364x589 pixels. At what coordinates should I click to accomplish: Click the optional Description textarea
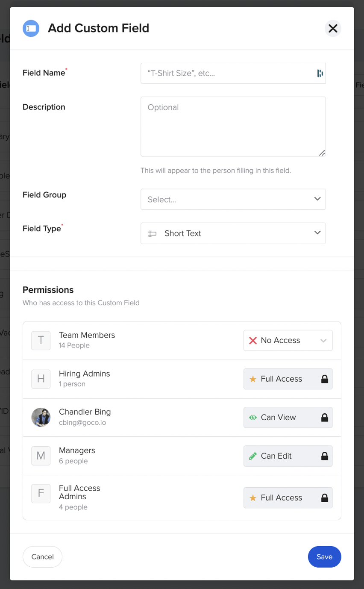233,126
